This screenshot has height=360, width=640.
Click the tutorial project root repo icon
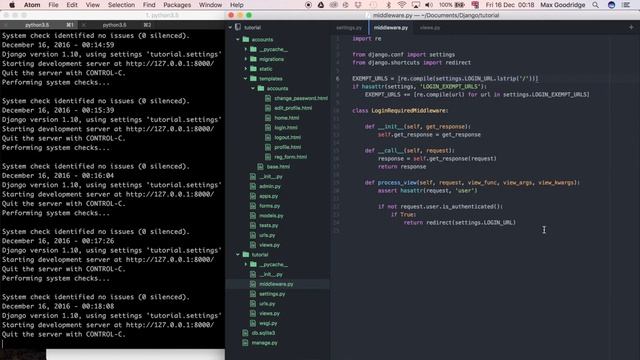coord(238,27)
